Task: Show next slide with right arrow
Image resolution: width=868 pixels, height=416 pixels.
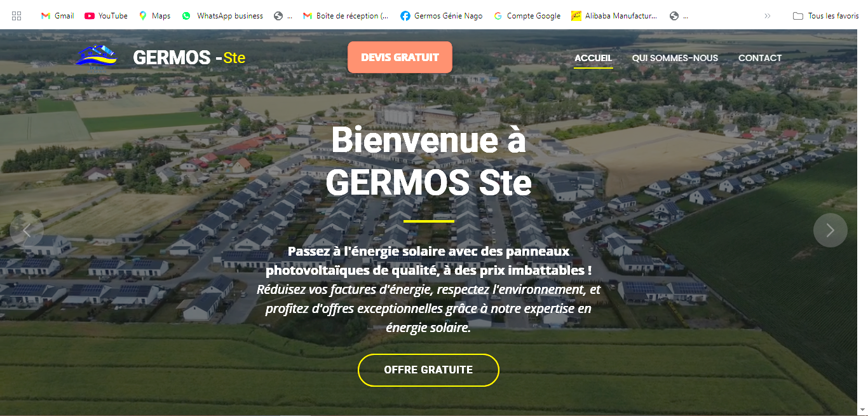Action: pyautogui.click(x=830, y=230)
